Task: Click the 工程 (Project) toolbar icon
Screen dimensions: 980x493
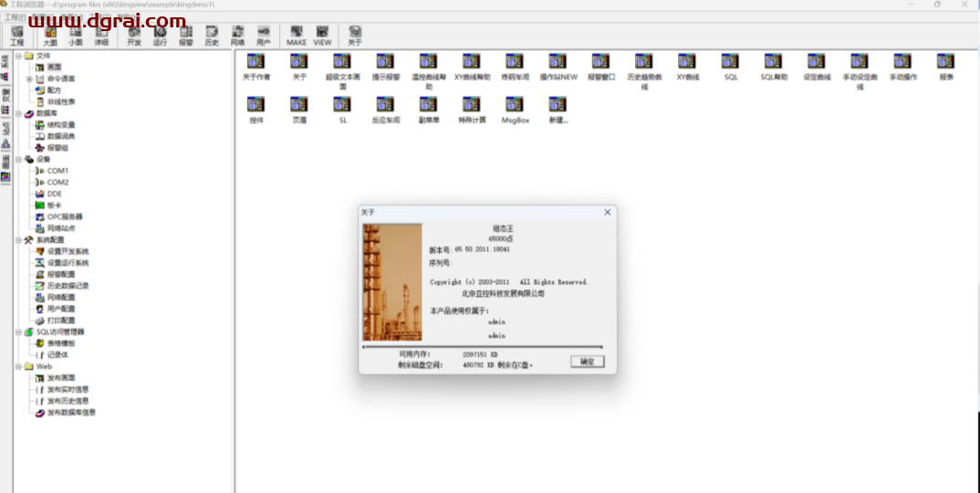Action: (x=17, y=35)
